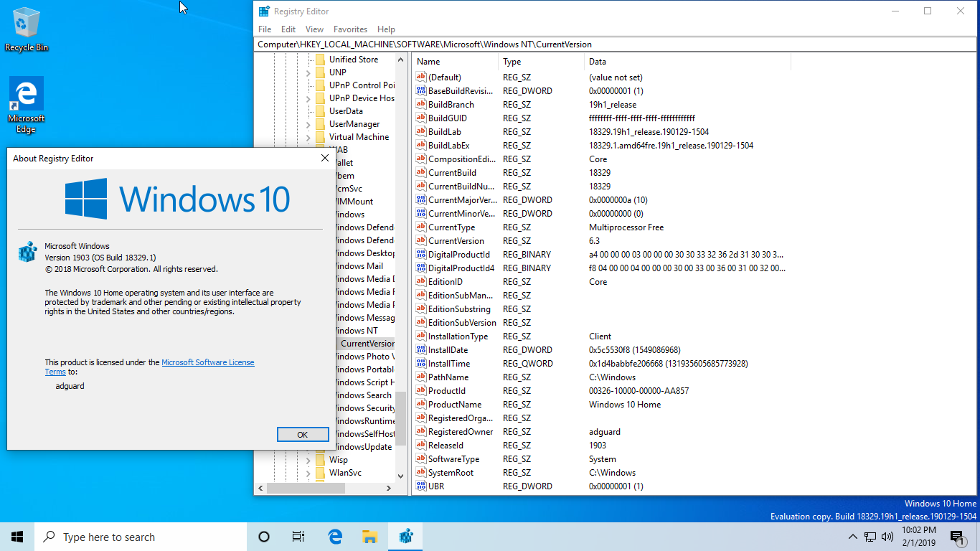Click OK in About Registry Editor
This screenshot has height=551, width=980.
(x=302, y=434)
